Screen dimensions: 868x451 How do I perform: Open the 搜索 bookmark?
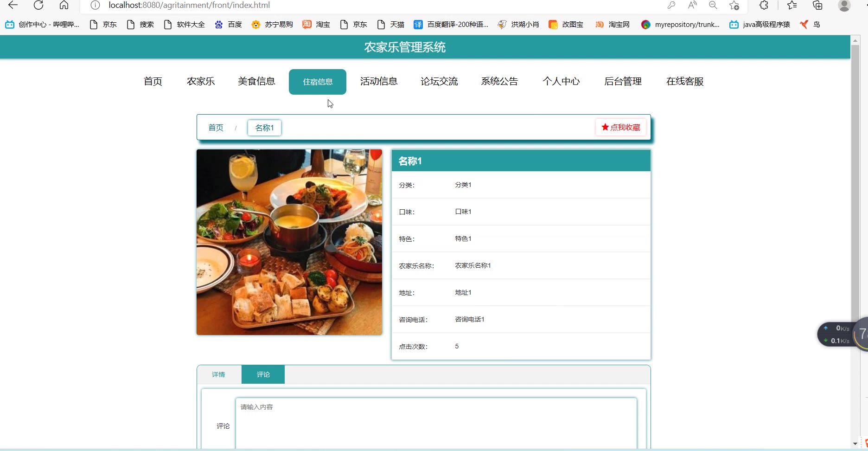[140, 25]
